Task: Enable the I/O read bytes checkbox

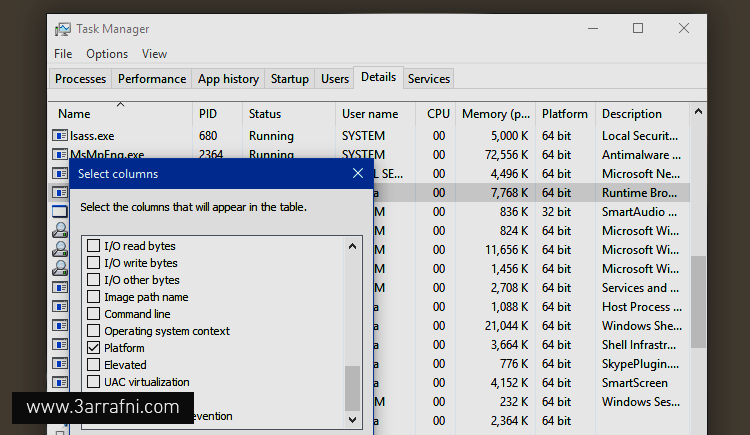Action: pos(94,246)
